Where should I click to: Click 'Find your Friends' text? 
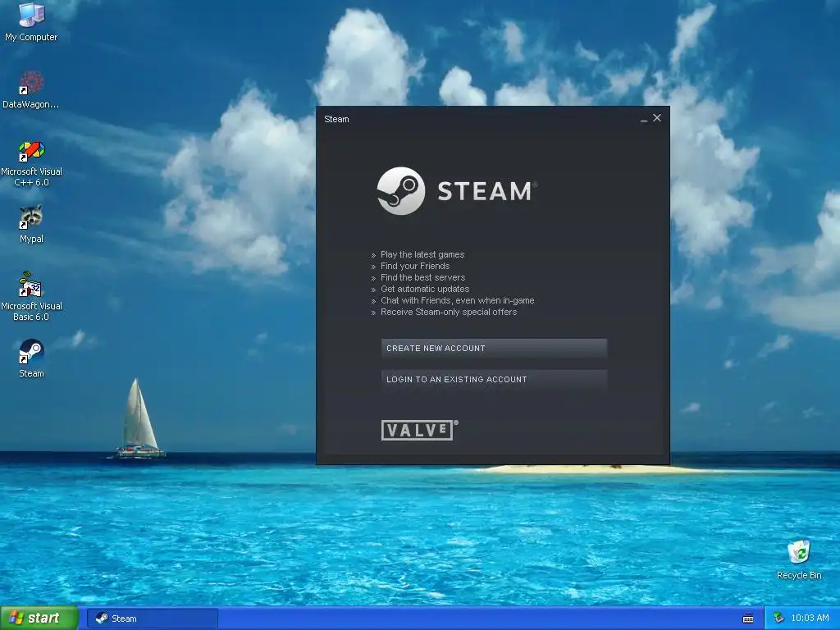(415, 266)
